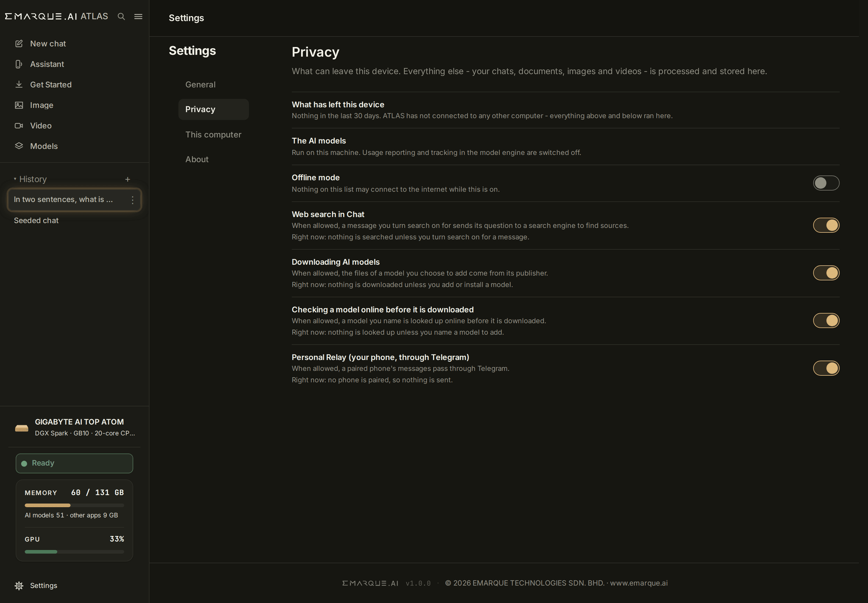
Task: Open the search icon in the sidebar header
Action: tap(121, 17)
